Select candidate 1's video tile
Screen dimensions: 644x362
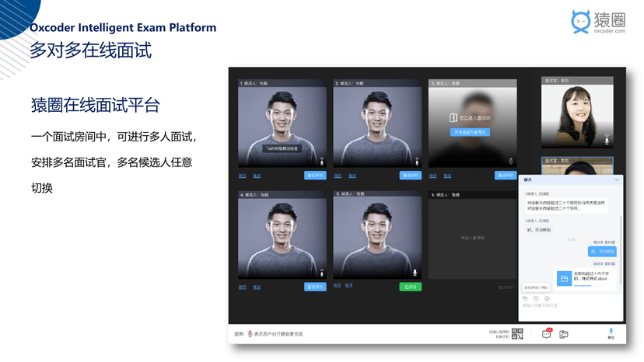coord(282,124)
